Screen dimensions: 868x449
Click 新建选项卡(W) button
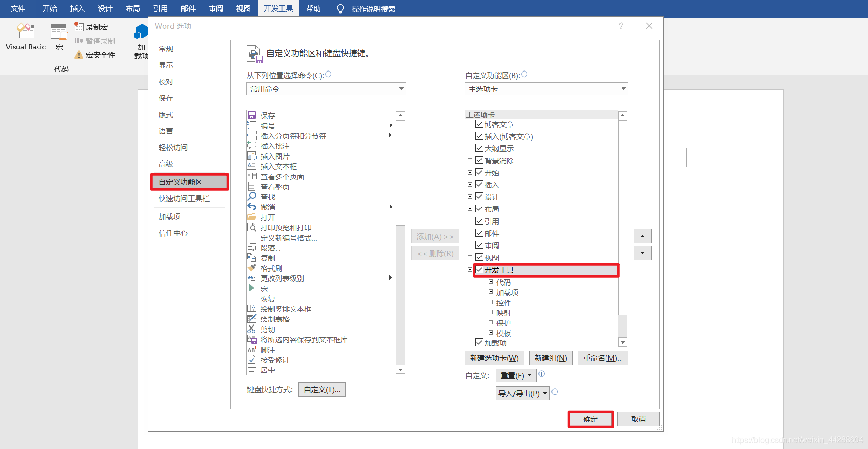pyautogui.click(x=494, y=358)
